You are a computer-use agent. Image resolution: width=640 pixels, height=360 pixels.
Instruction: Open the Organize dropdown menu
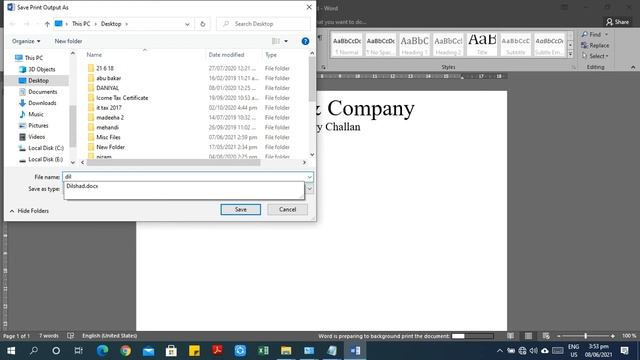point(26,41)
